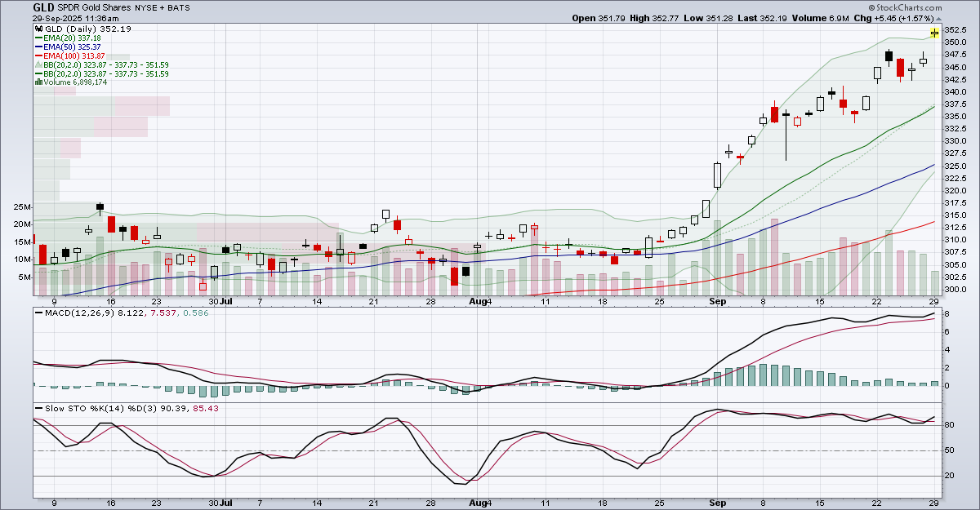Viewport: 980px width, 510px height.
Task: Click the shaded-band icon of the BB legend
Action: [37, 64]
